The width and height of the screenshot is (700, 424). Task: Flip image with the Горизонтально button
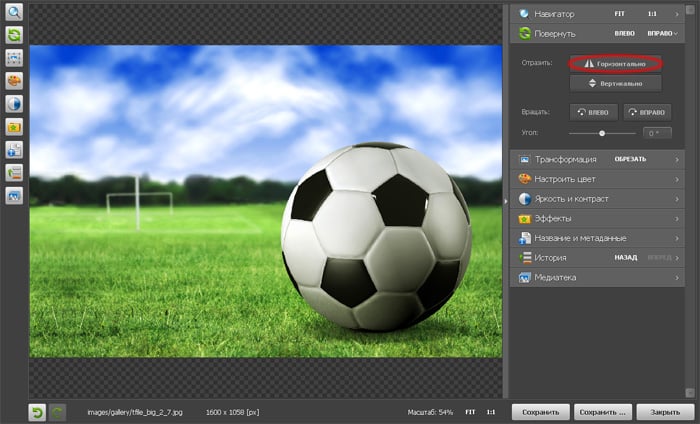(x=617, y=63)
